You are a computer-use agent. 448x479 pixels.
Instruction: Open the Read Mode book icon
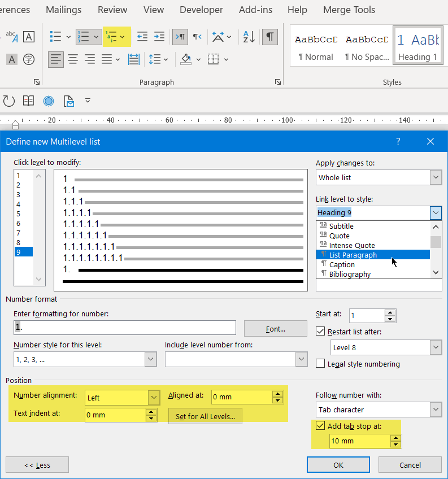pyautogui.click(x=28, y=101)
